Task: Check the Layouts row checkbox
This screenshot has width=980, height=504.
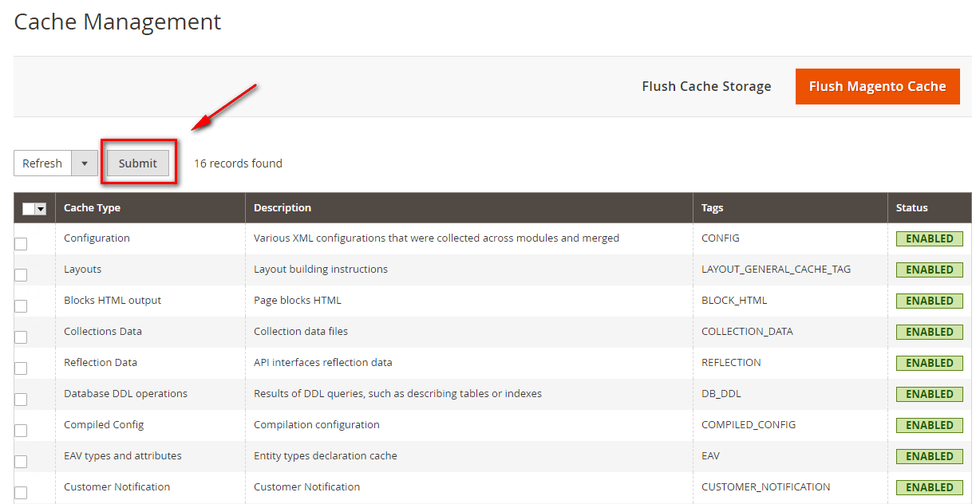Action: point(20,274)
